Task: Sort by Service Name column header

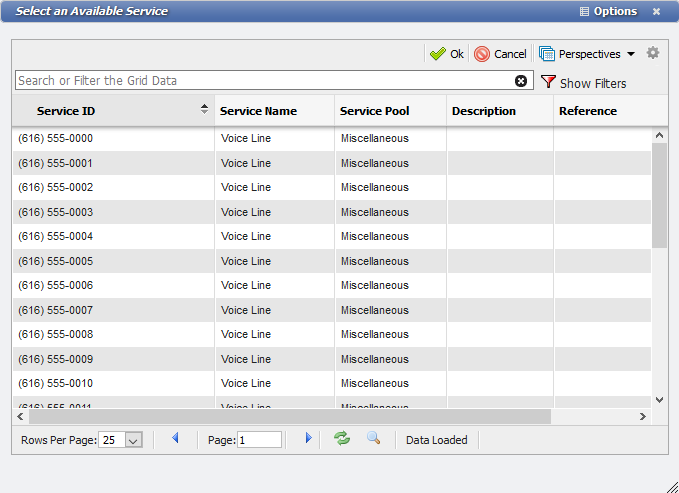Action: click(x=259, y=111)
